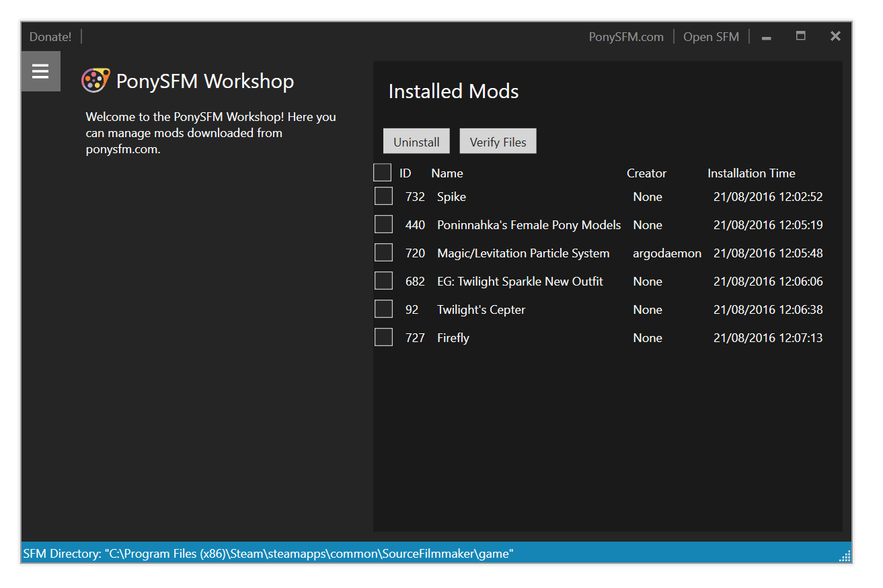Click ID 92 cell
The width and height of the screenshot is (883, 588).
[x=412, y=310]
